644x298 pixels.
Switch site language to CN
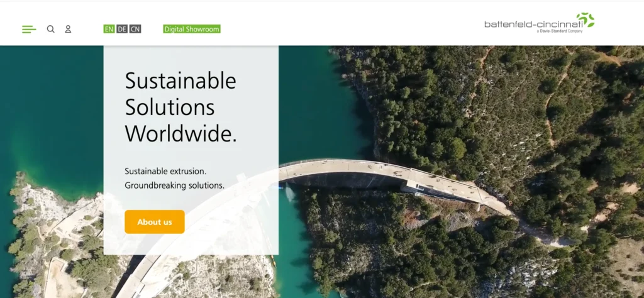coord(135,29)
